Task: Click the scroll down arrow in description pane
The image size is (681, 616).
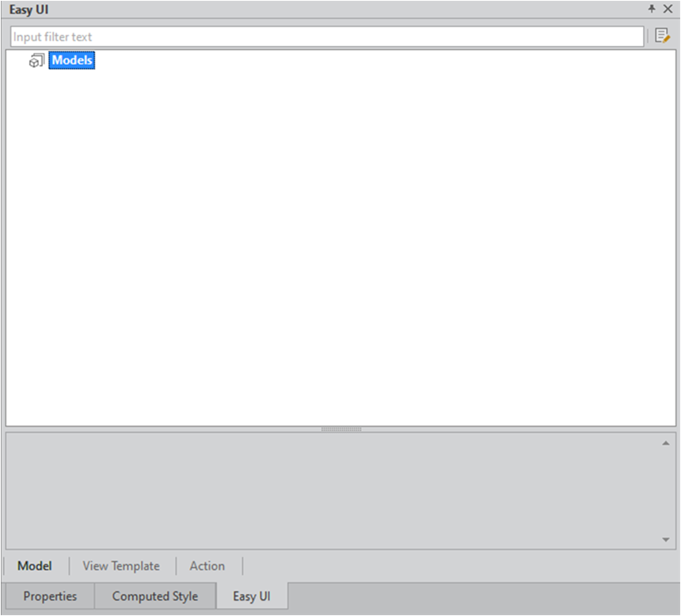Action: (x=666, y=539)
